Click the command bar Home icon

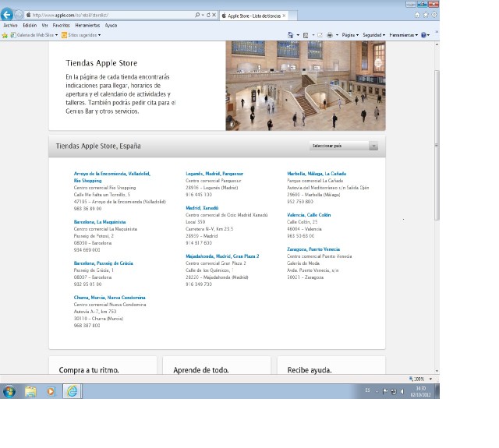(x=290, y=35)
